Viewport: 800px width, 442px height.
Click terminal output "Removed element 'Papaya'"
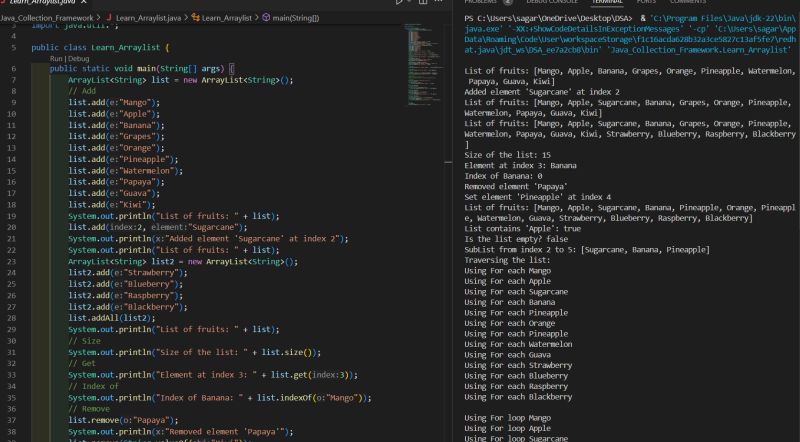pos(516,186)
